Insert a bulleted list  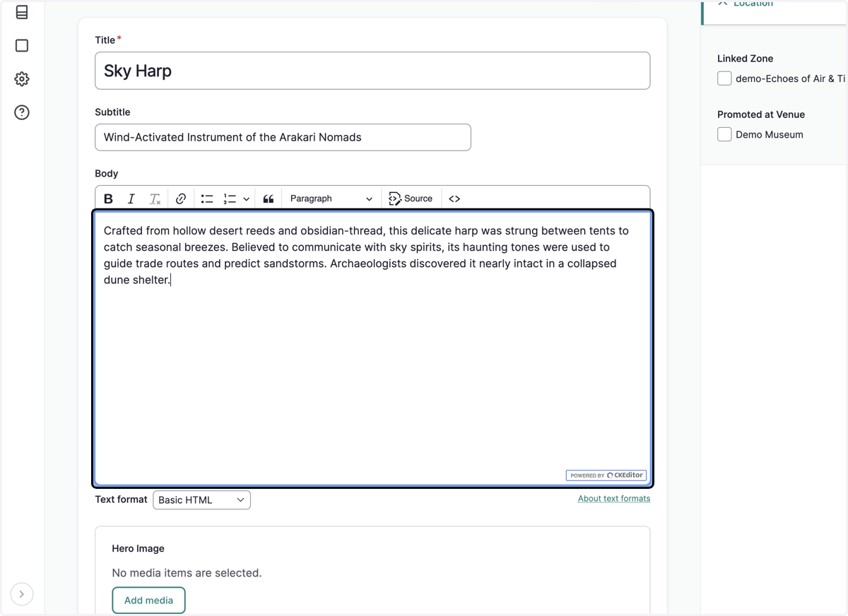click(x=207, y=199)
